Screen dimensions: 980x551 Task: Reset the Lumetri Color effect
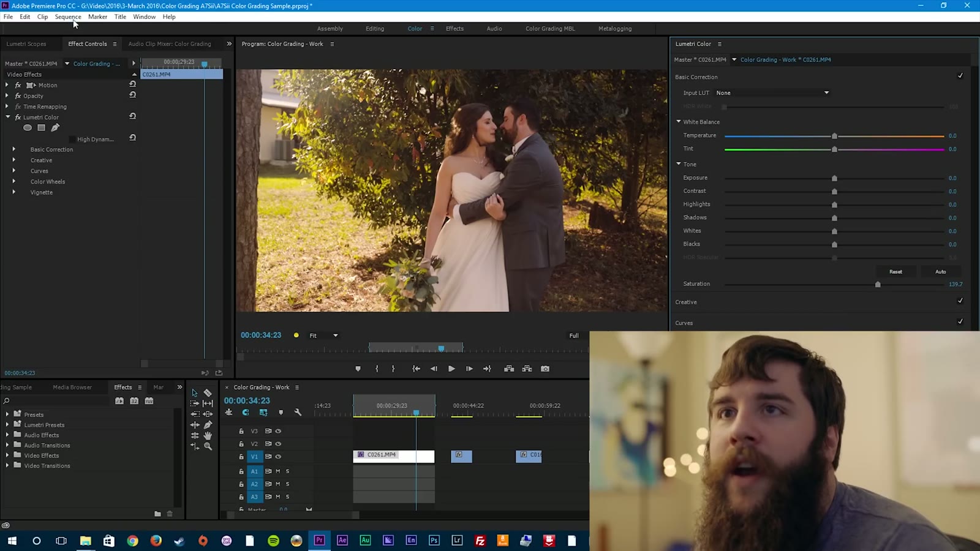(132, 116)
